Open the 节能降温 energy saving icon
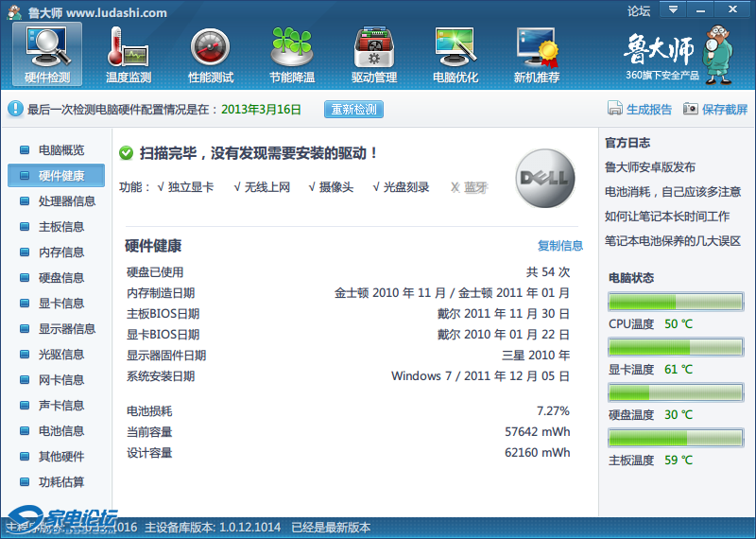This screenshot has height=539, width=756. (x=291, y=53)
